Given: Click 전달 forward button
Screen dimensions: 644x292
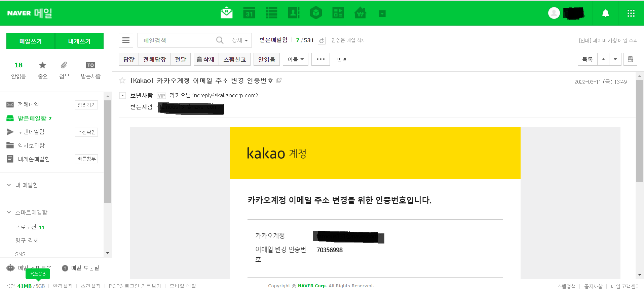Looking at the screenshot, I should (x=181, y=59).
